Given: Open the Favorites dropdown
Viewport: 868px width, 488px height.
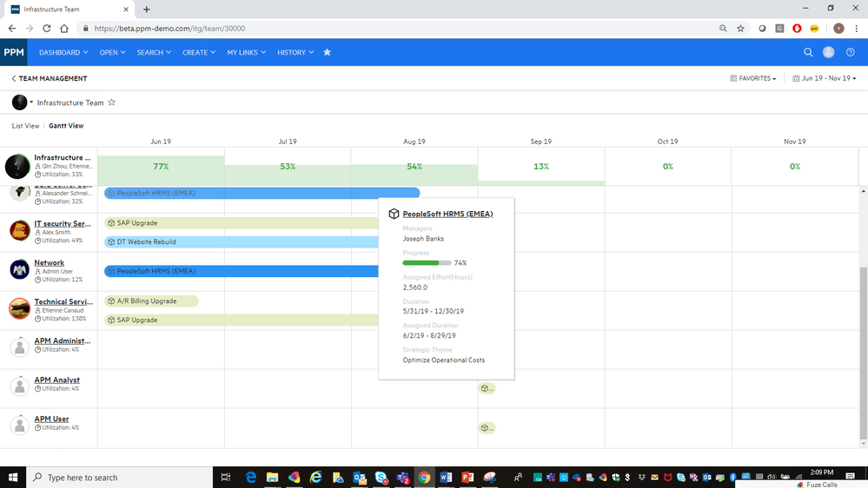Looking at the screenshot, I should [x=752, y=78].
